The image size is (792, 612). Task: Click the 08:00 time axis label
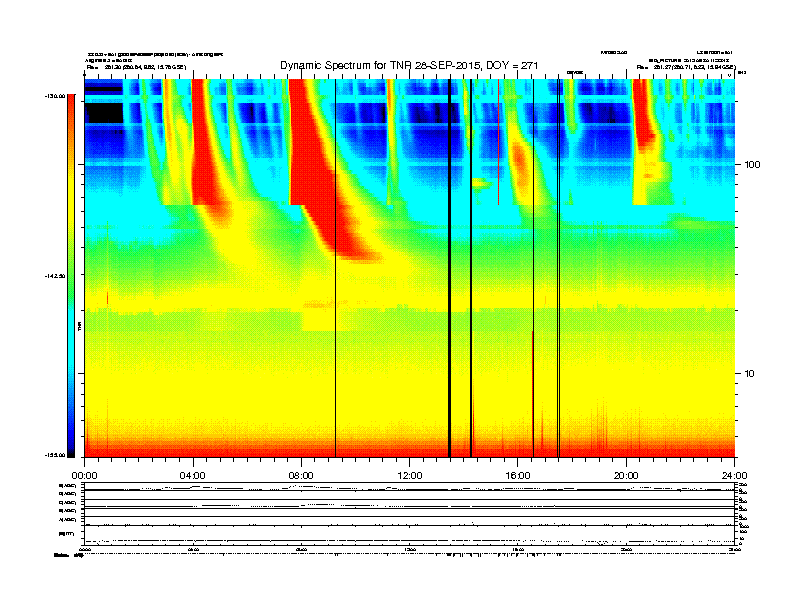(x=301, y=476)
